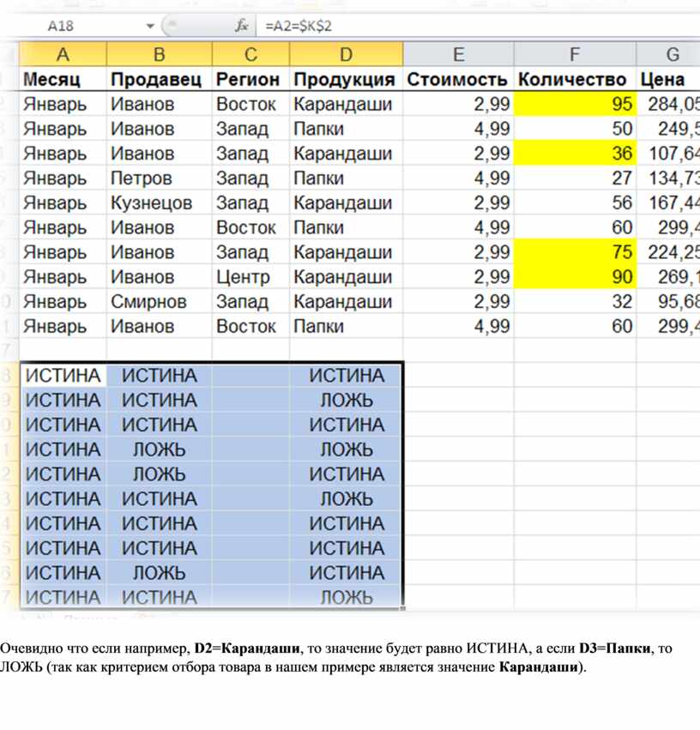Click the 'Продукция' header cell
700x730 pixels.
pos(347,79)
